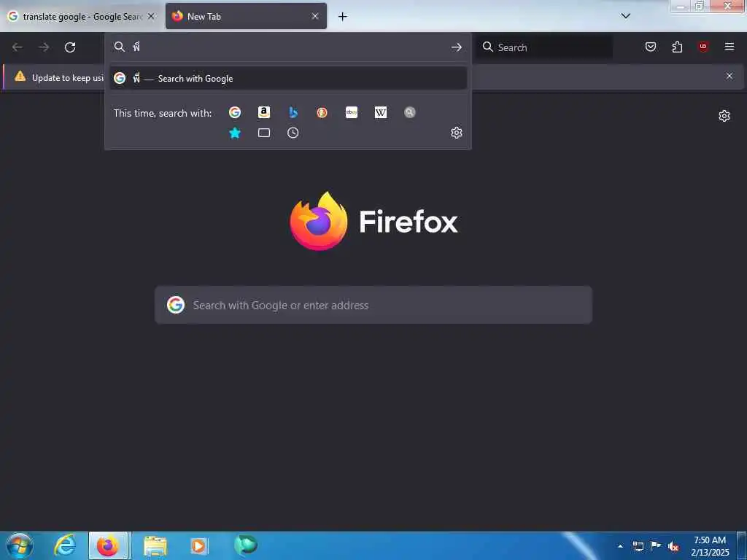
Task: Launch Internet Explorer from taskbar
Action: tap(65, 545)
